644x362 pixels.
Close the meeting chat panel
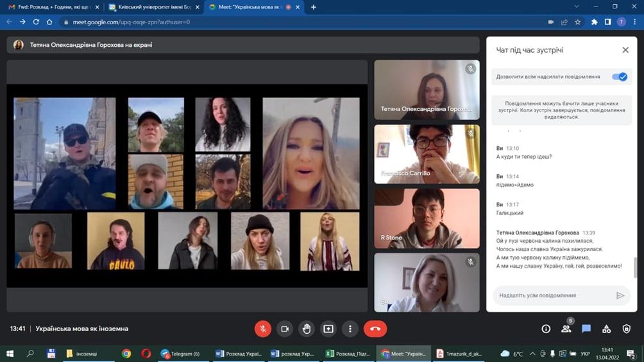point(625,50)
